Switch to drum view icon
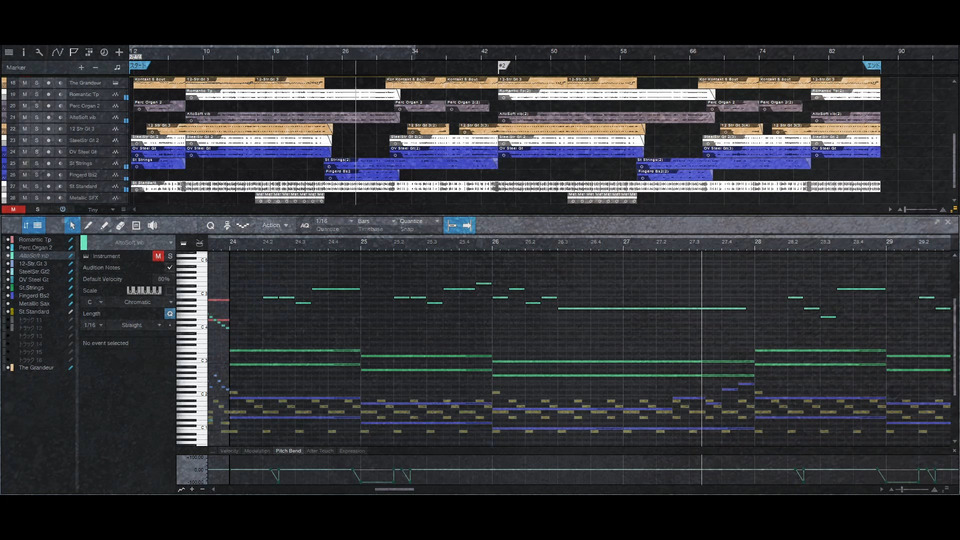This screenshot has height=540, width=960. (x=199, y=243)
